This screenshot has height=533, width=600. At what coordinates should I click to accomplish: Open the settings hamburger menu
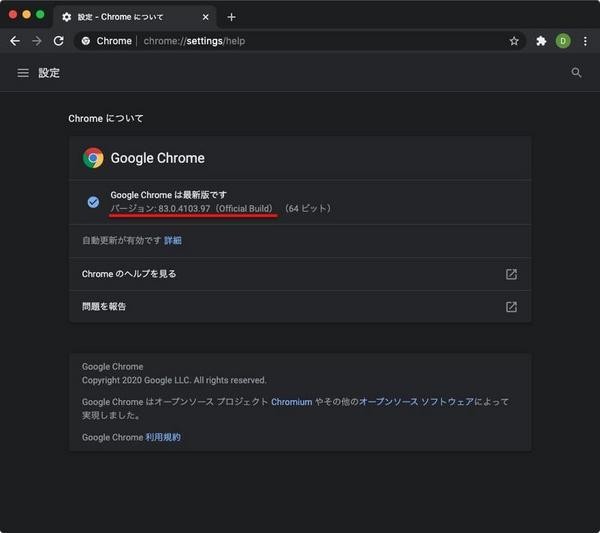click(23, 73)
